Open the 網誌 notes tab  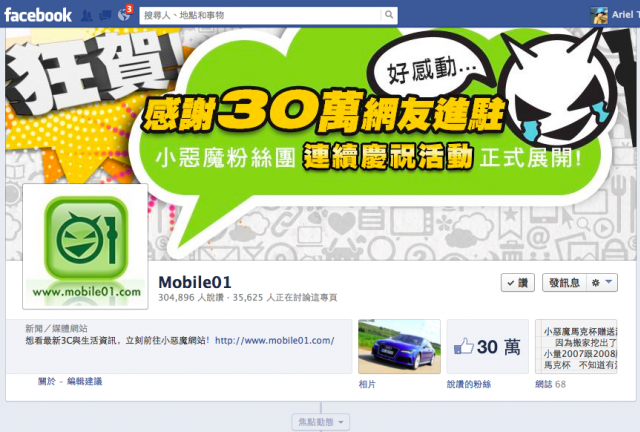tap(544, 384)
